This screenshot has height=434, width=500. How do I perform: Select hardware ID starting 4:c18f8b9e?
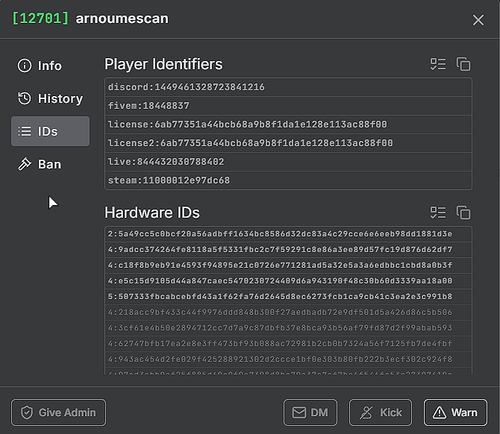(288, 265)
